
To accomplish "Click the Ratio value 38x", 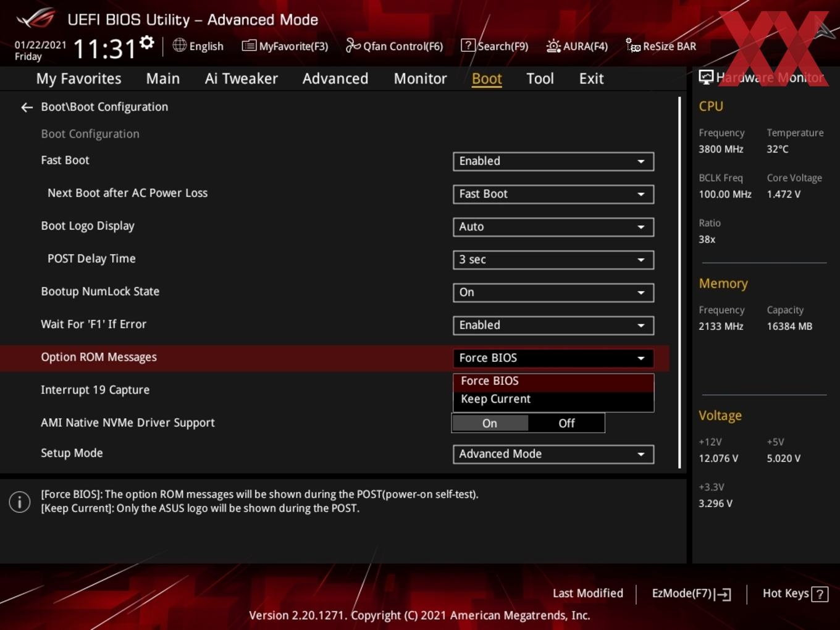I will tap(707, 239).
